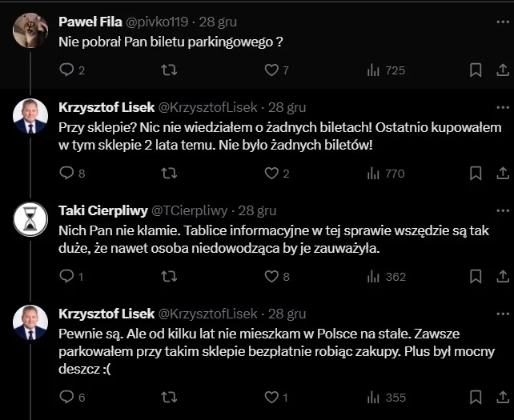
Task: Retweet Taki Cierpliwy's reply
Action: tap(169, 277)
